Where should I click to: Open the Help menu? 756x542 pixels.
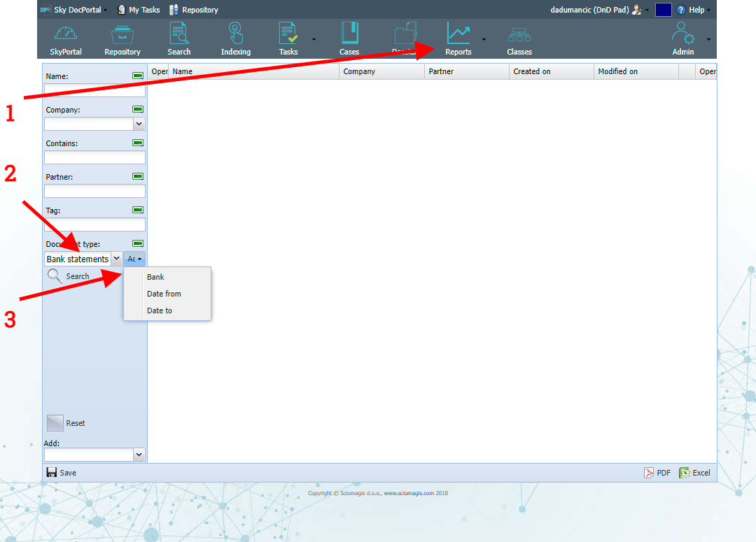pos(694,10)
